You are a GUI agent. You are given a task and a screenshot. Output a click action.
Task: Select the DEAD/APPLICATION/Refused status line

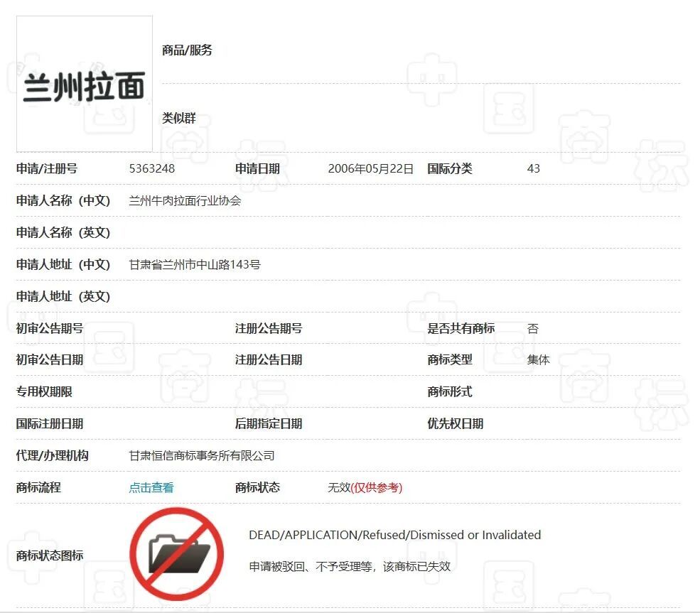point(394,535)
